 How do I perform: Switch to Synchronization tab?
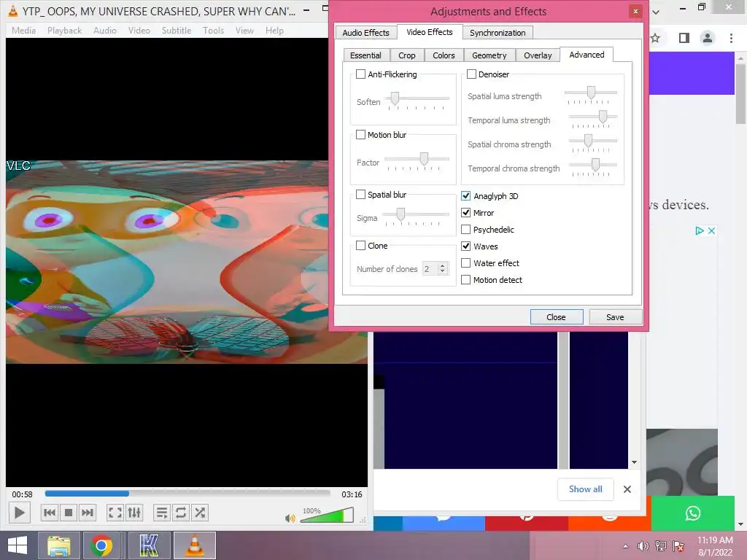click(x=498, y=32)
